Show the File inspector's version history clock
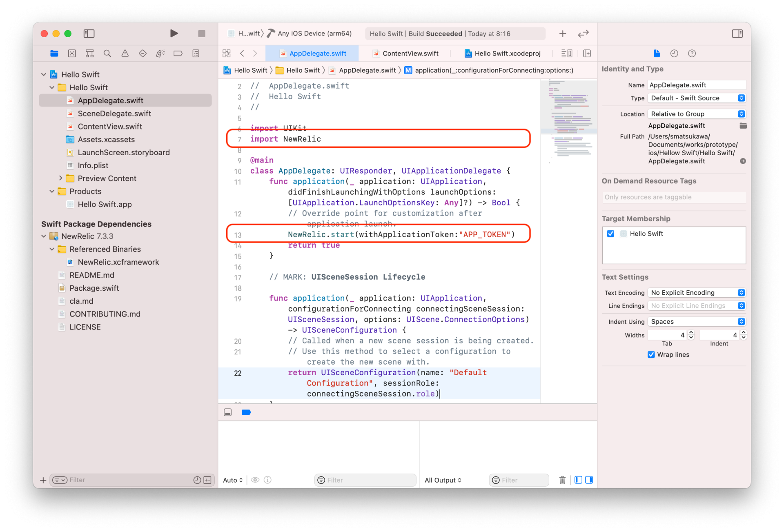The height and width of the screenshot is (532, 784). 674,53
